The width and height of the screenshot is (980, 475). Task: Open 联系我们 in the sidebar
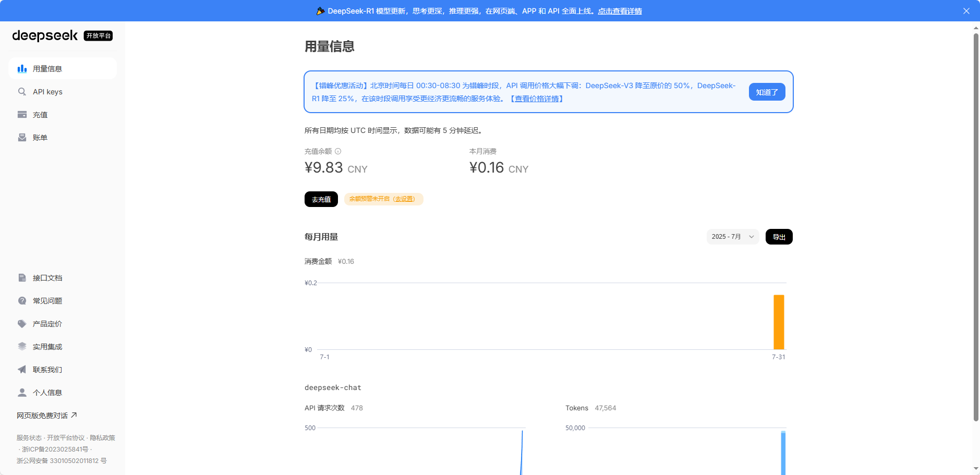click(63, 370)
